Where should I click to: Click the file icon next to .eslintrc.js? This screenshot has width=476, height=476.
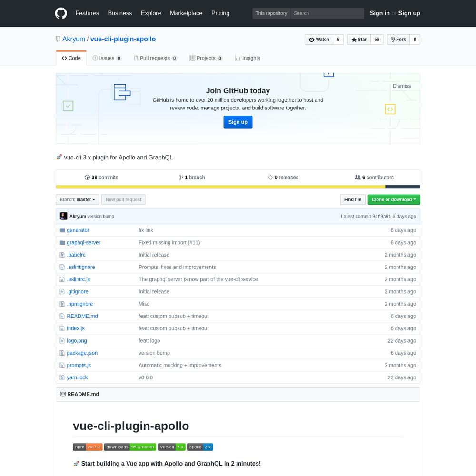[x=62, y=279]
